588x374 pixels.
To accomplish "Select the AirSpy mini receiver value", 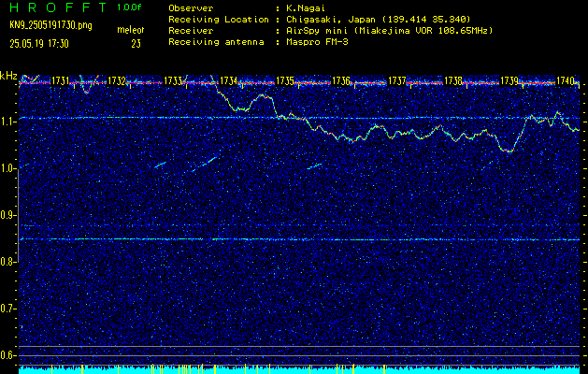I will coord(389,30).
